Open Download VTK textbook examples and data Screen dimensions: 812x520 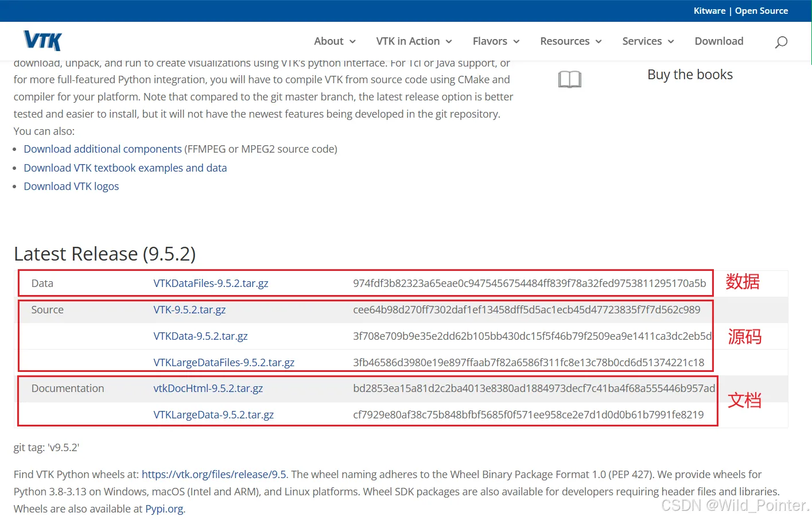tap(125, 168)
